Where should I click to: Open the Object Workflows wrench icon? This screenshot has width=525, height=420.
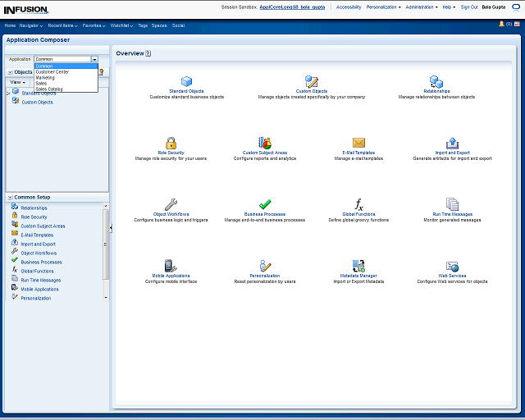[x=171, y=204]
